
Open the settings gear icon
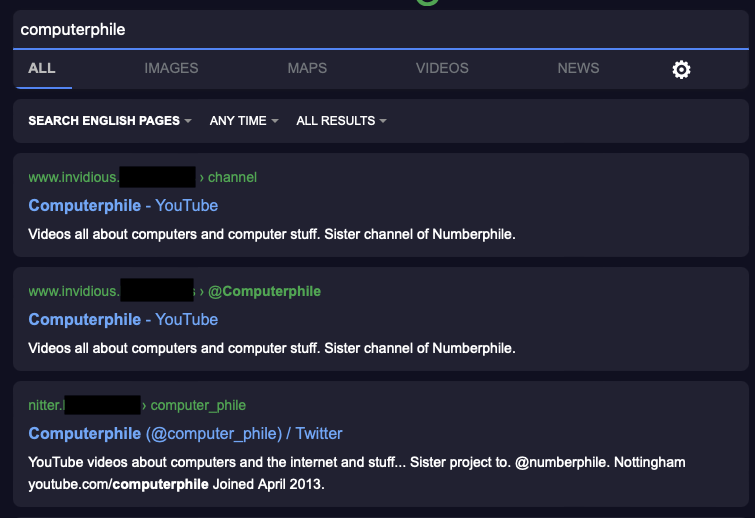[681, 70]
